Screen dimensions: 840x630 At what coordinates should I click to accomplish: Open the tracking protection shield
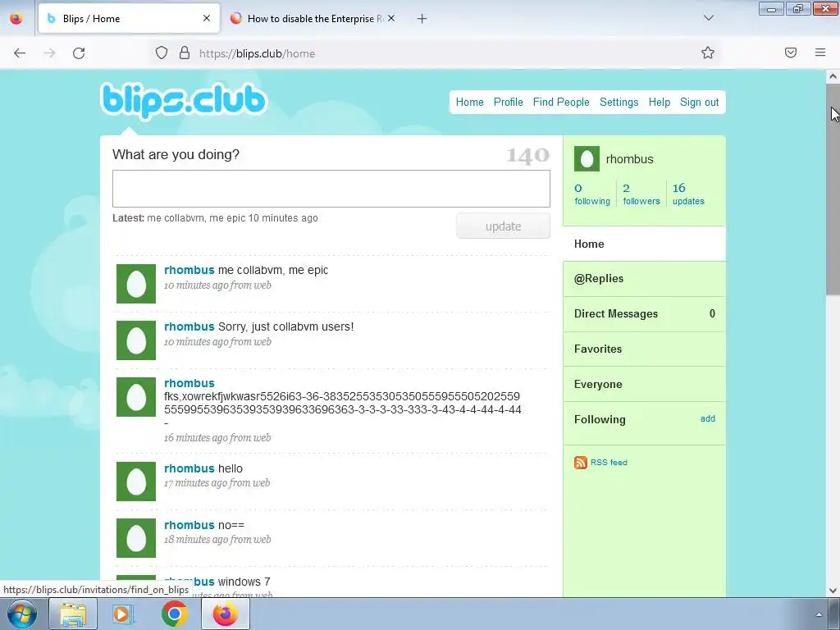162,52
